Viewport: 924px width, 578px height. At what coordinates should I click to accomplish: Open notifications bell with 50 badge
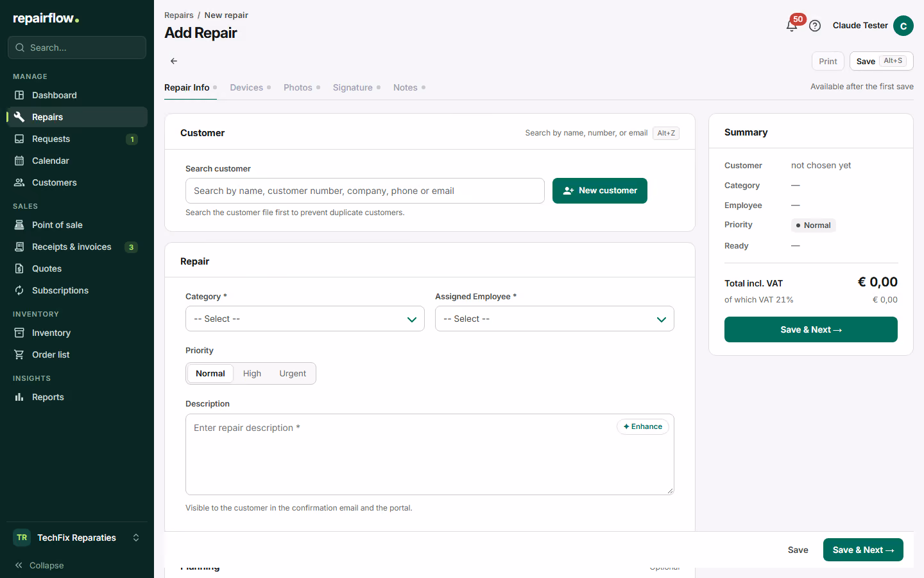pos(792,26)
